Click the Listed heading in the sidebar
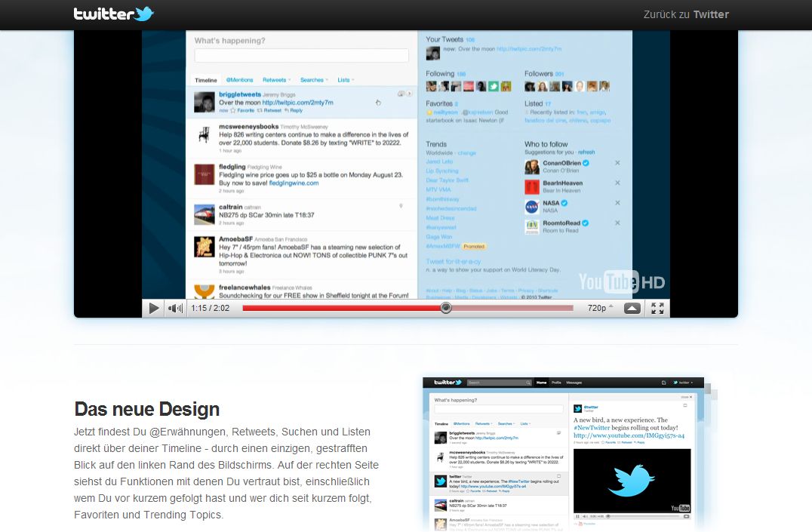Image resolution: width=812 pixels, height=532 pixels. click(534, 103)
